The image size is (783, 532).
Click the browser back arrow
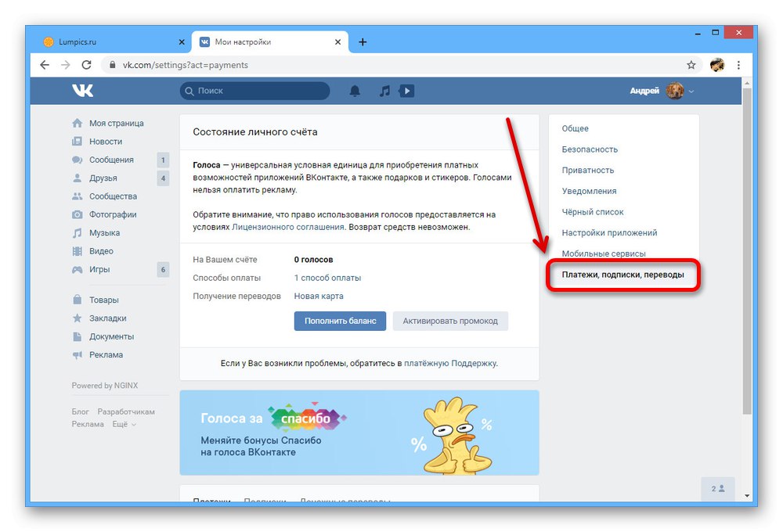[45, 65]
